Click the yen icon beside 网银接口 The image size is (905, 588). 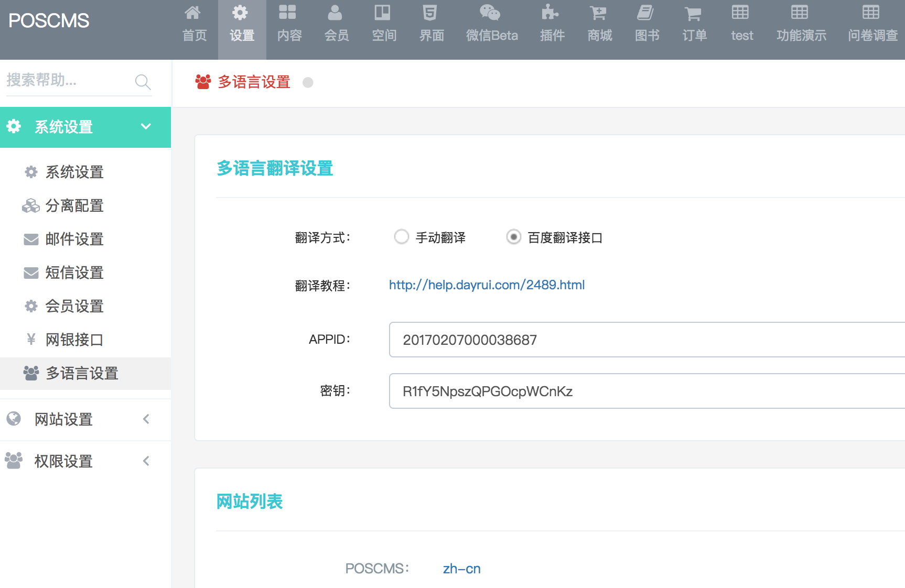tap(31, 340)
